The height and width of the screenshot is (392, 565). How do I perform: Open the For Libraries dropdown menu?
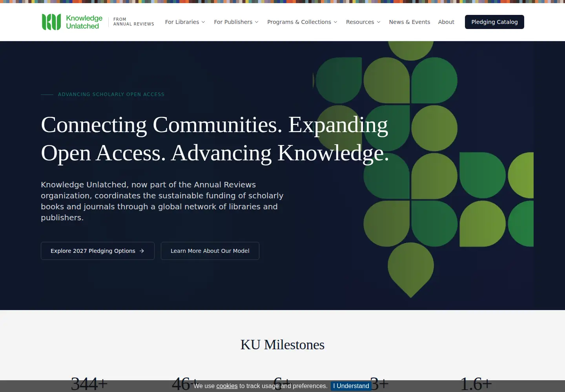[x=185, y=22]
